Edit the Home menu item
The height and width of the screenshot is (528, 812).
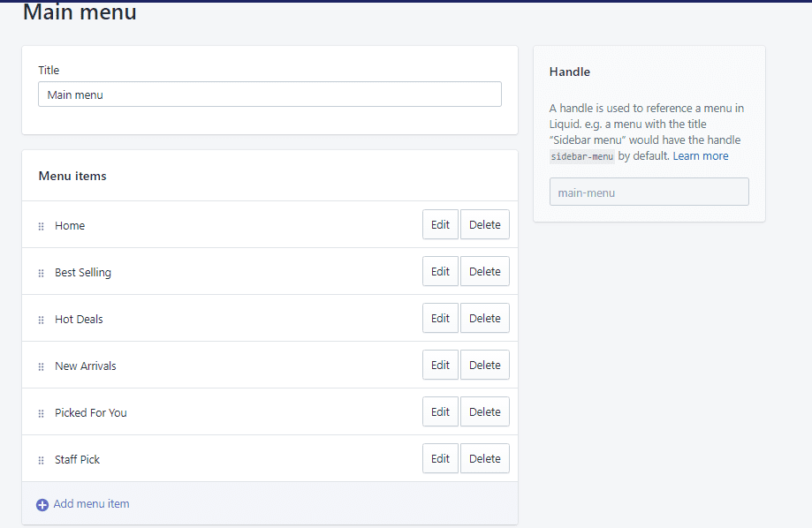click(x=440, y=224)
